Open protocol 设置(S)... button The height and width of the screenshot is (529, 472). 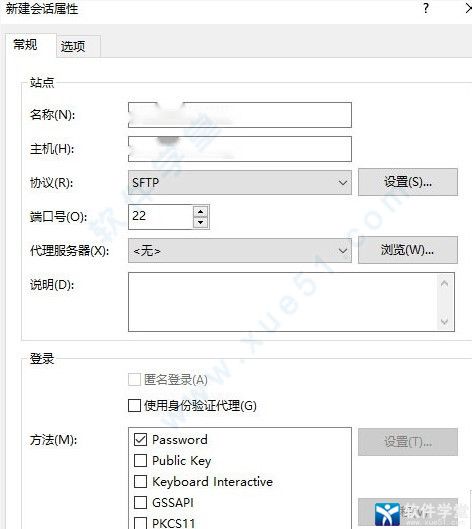coord(408,182)
